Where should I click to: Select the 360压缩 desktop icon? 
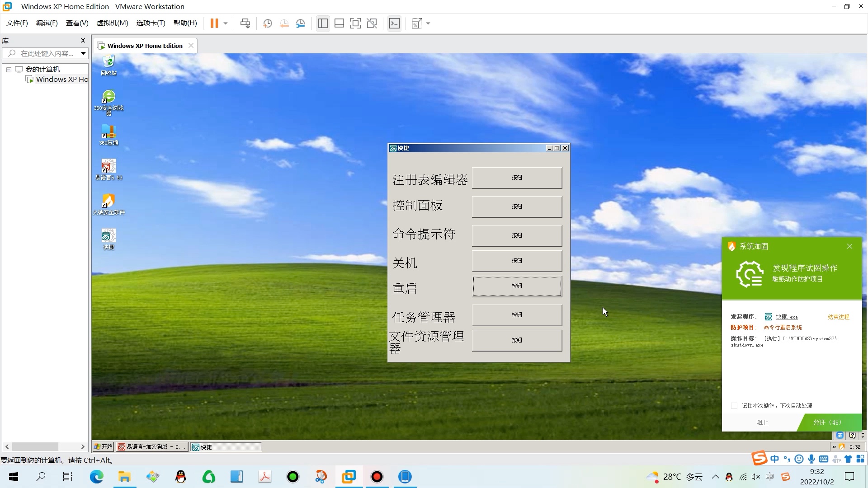(108, 135)
